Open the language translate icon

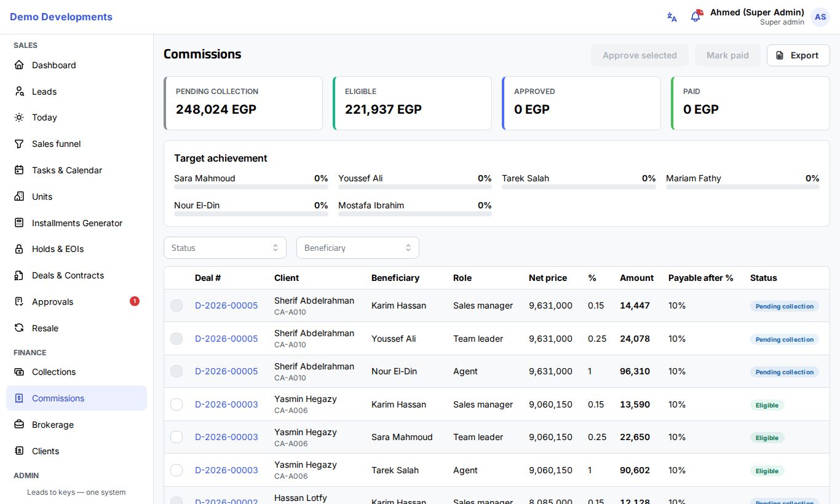tap(672, 17)
